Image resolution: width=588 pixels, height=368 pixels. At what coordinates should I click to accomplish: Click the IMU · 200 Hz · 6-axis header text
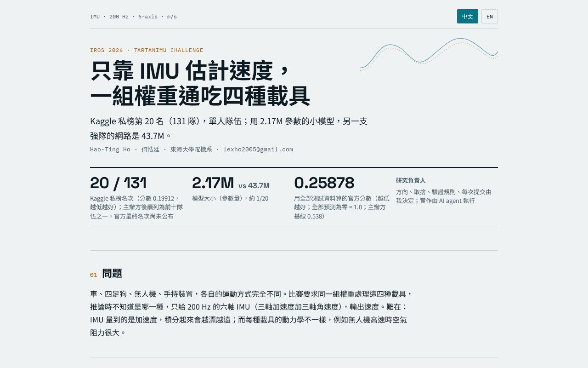133,17
